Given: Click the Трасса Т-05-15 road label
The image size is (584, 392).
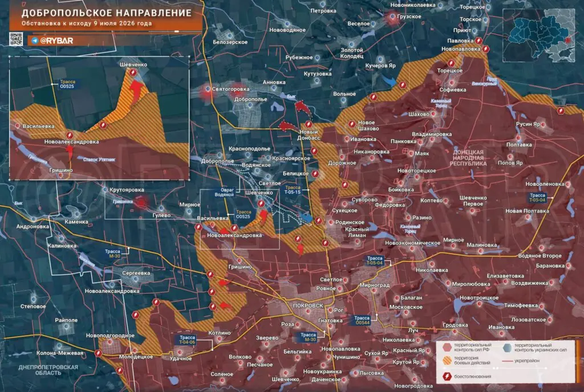Looking at the screenshot, I should (x=293, y=190).
